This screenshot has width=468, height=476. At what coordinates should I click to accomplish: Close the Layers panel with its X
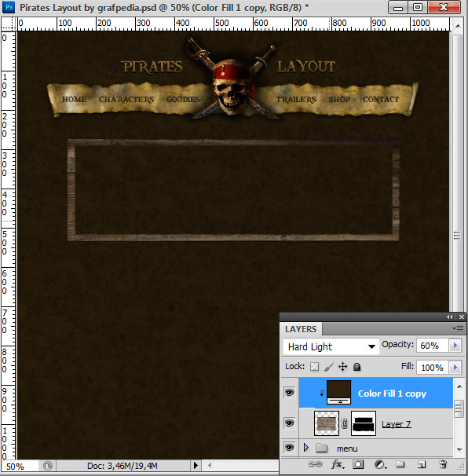coord(462,317)
